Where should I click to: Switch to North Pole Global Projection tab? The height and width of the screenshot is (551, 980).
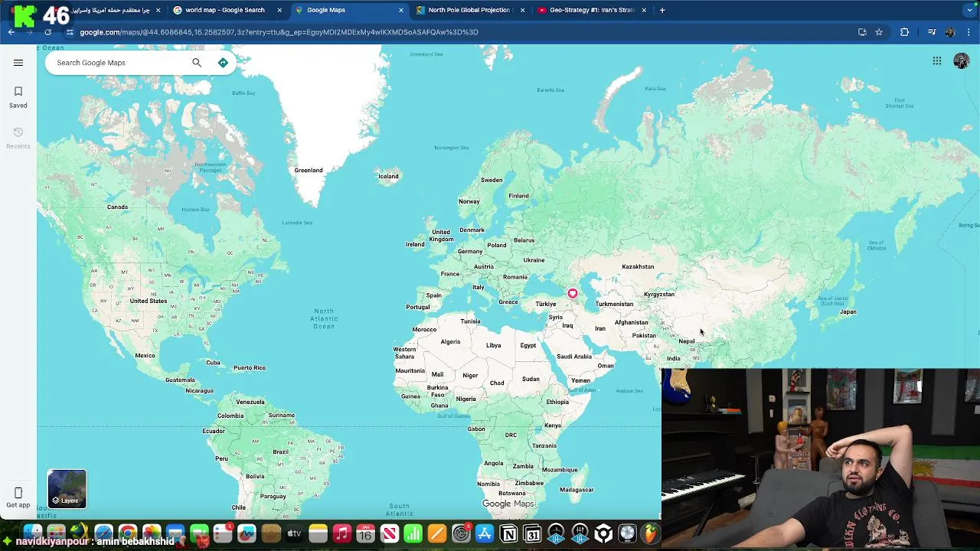click(469, 10)
